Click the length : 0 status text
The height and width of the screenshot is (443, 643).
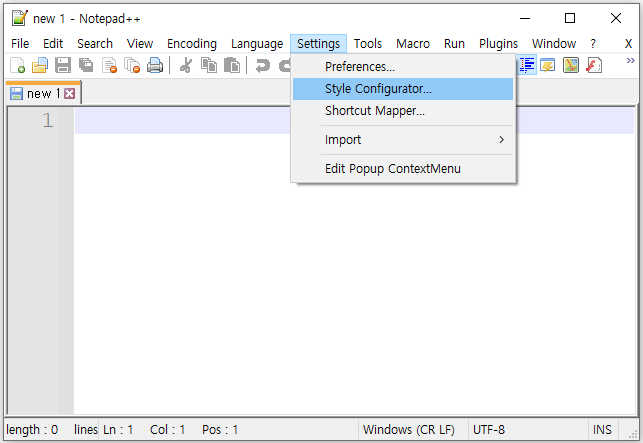32,429
